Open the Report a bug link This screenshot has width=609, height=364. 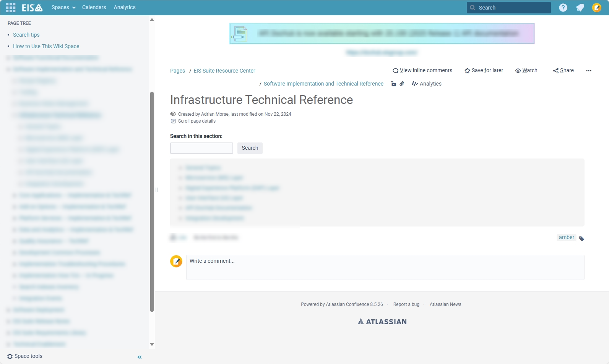pyautogui.click(x=406, y=304)
